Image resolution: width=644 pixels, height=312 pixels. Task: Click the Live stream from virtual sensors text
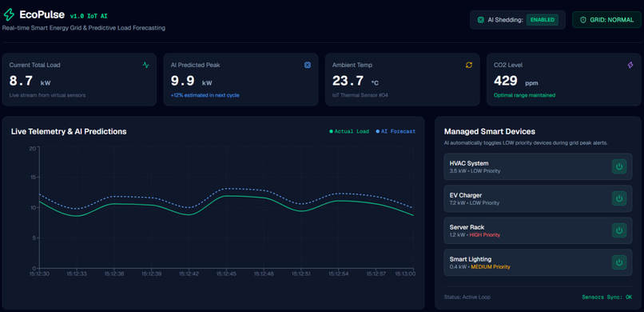tap(48, 95)
